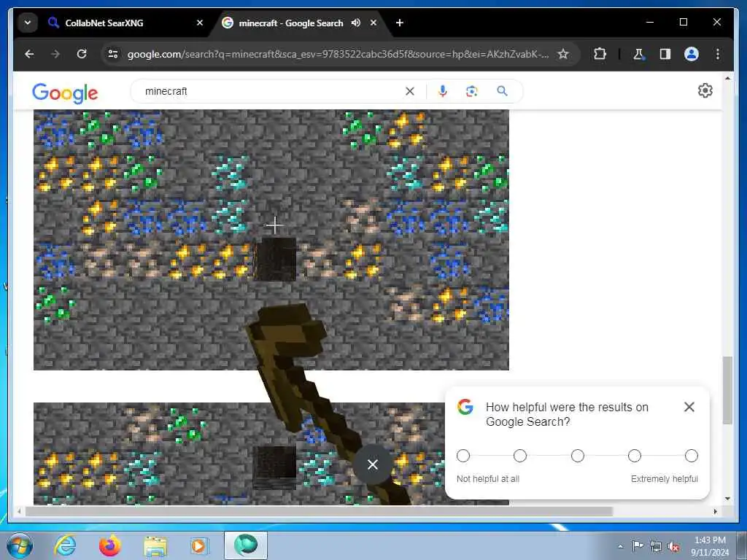The width and height of the screenshot is (747, 560).
Task: Click the vertical scrollbar thumb
Action: [727, 390]
